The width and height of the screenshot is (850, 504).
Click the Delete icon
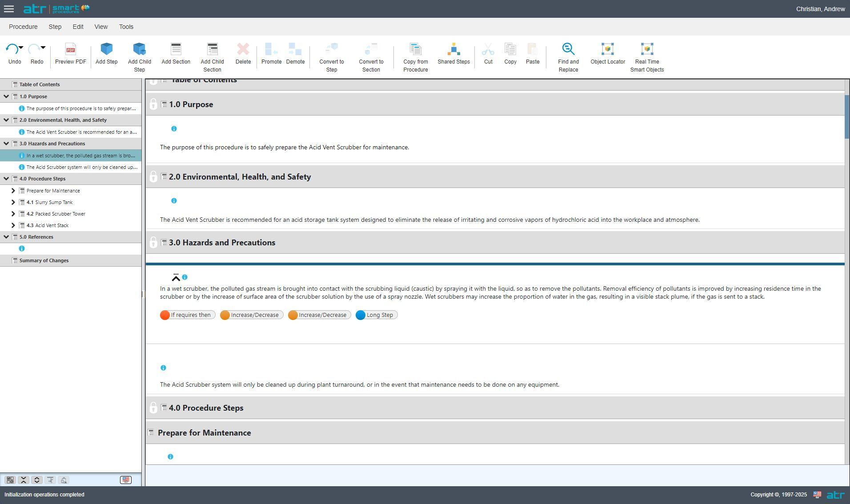click(243, 50)
